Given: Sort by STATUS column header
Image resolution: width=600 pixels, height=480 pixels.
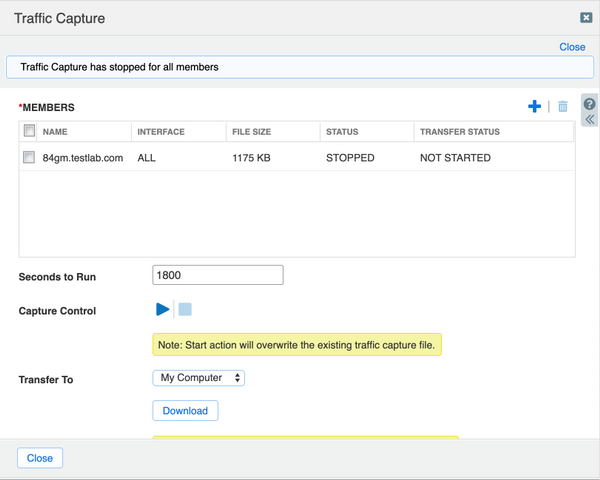Looking at the screenshot, I should pyautogui.click(x=342, y=132).
